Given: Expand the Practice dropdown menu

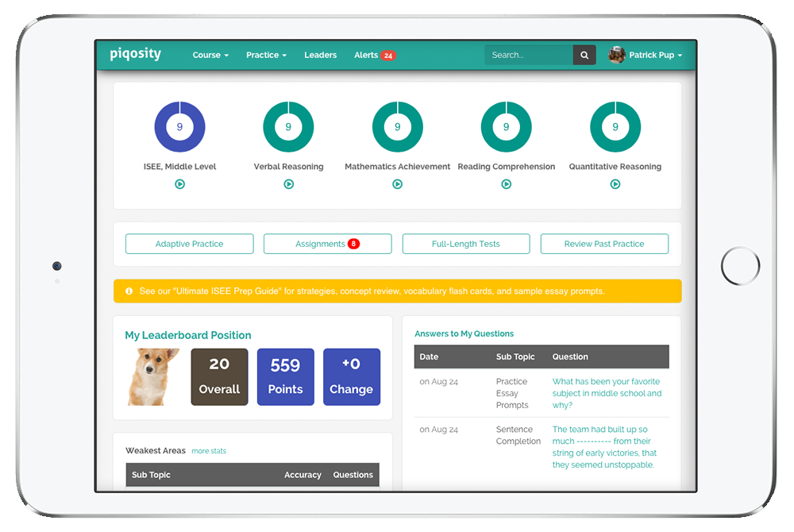Looking at the screenshot, I should 266,56.
